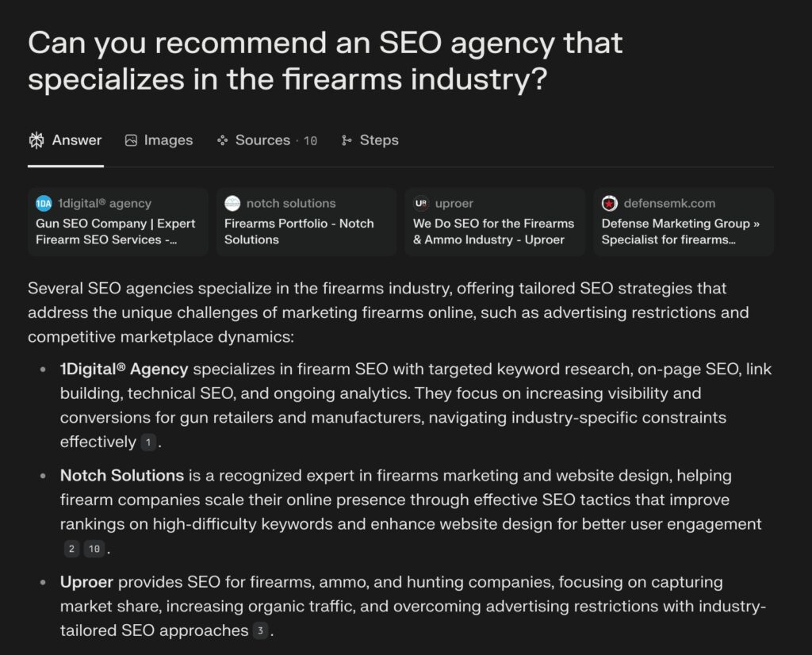Click the Images picture icon
Image resolution: width=812 pixels, height=655 pixels.
[x=131, y=140]
